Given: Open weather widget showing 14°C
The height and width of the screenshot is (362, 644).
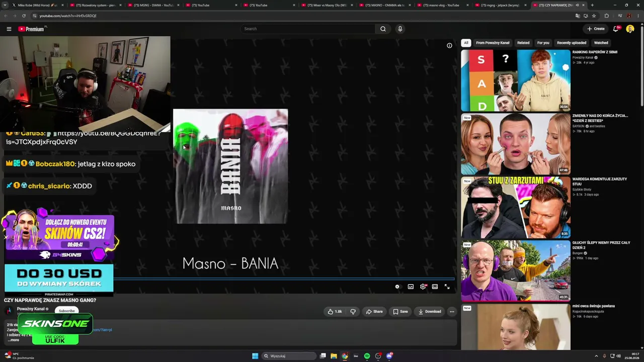Looking at the screenshot, I should tap(19, 356).
